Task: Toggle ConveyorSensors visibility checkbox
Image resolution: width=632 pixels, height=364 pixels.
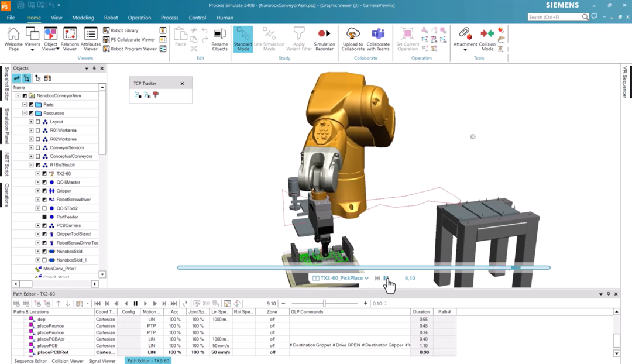Action: click(x=38, y=148)
